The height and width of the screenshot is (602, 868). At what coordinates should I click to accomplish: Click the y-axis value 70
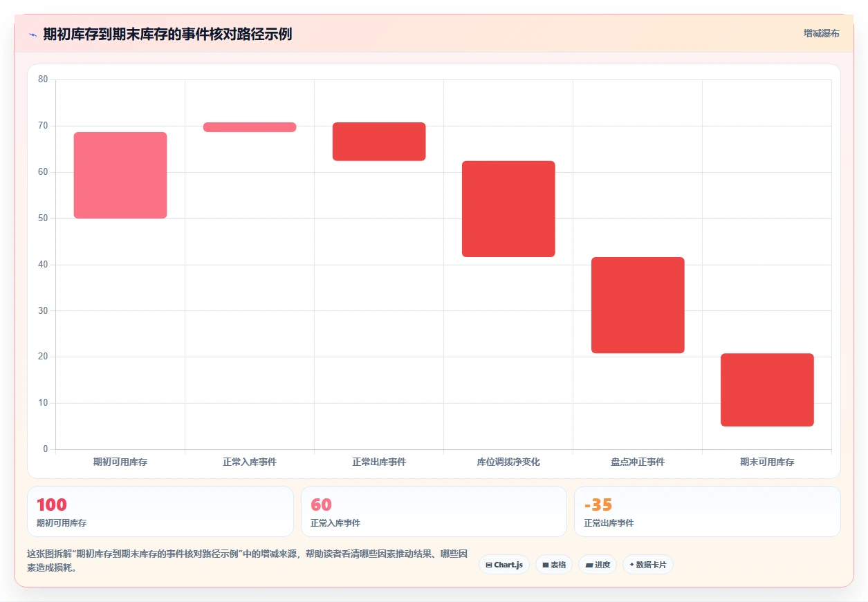click(x=43, y=126)
